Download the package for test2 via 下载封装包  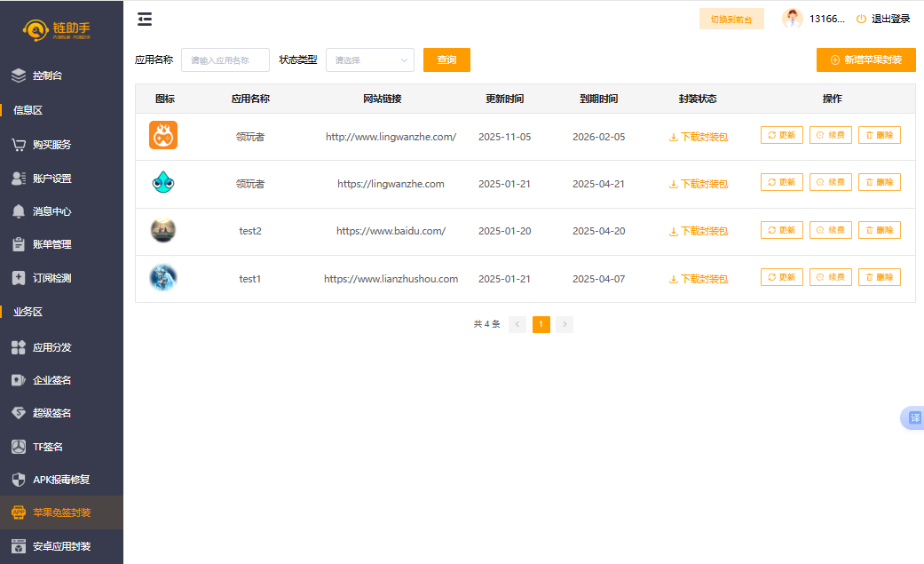click(x=699, y=231)
